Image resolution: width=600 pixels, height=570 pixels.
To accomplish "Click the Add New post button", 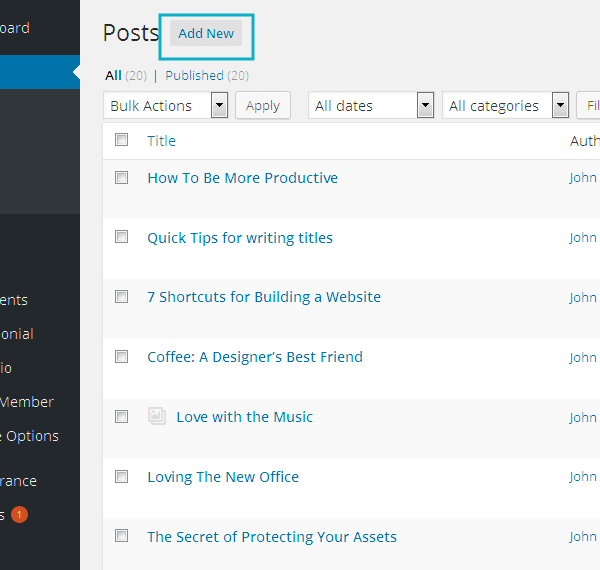I will click(206, 33).
